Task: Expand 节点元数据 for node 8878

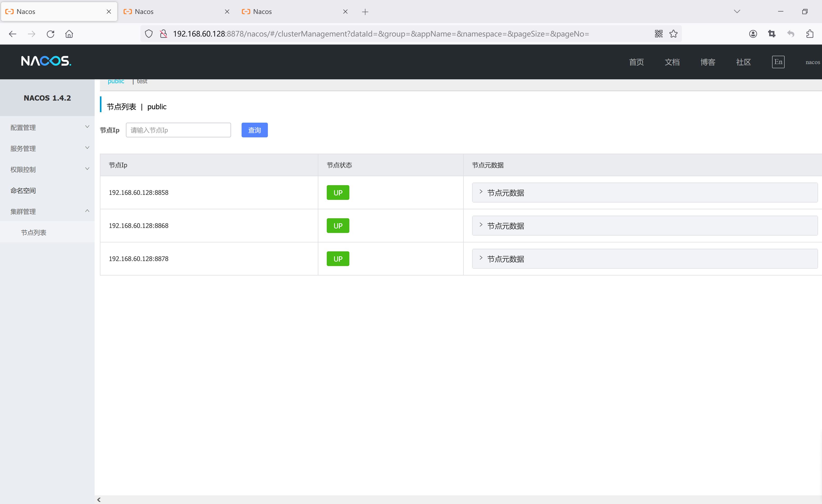Action: [645, 259]
